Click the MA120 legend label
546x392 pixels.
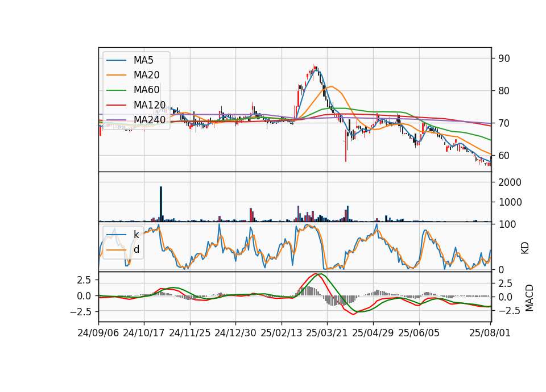tap(150, 105)
